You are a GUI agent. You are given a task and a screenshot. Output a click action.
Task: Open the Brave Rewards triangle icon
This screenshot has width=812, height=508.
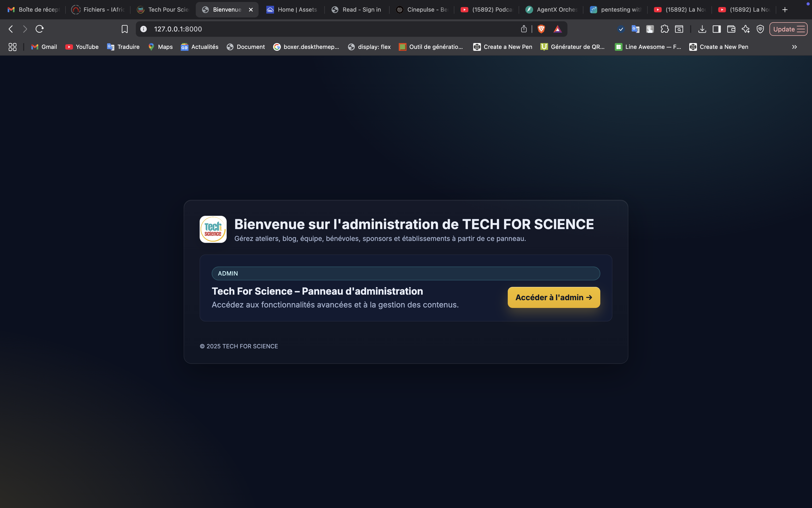558,29
